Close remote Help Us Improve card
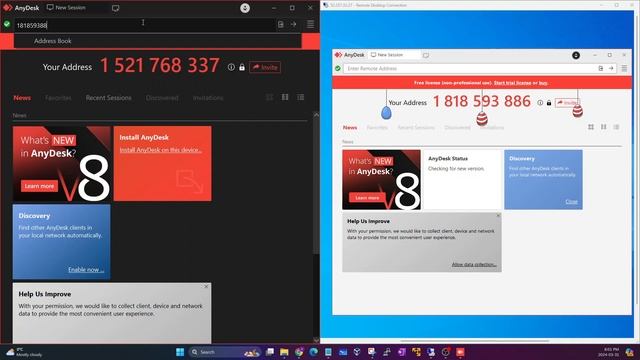This screenshot has height=360, width=640. (x=498, y=216)
